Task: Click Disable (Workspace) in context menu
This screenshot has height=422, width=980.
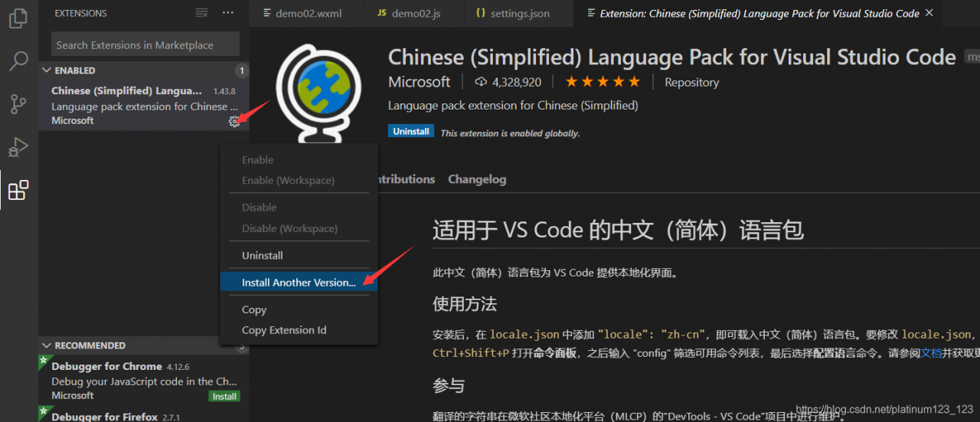Action: click(x=299, y=228)
